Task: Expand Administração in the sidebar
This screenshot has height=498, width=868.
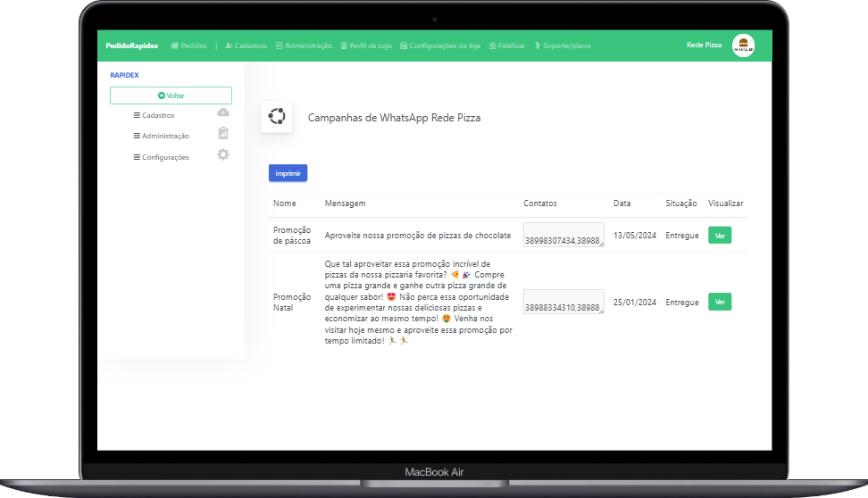Action: [x=161, y=136]
